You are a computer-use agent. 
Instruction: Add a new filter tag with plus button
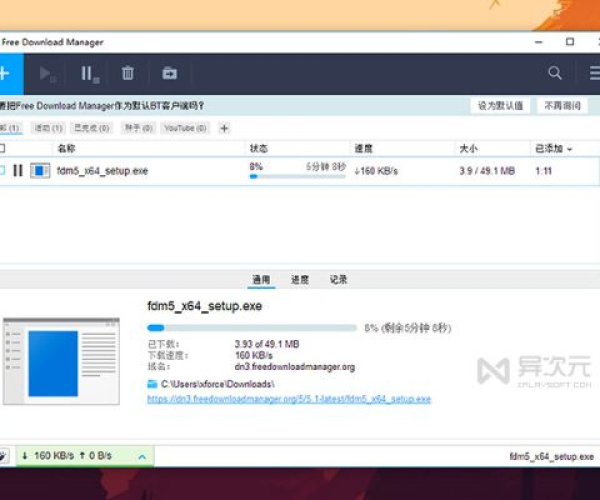224,129
